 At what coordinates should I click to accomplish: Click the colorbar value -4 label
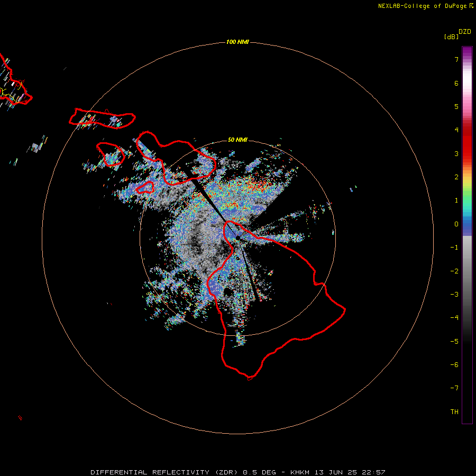tap(454, 318)
